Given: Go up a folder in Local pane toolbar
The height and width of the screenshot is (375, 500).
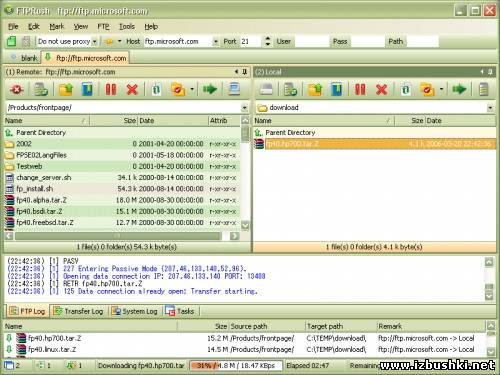Looking at the screenshot, I should pyautogui.click(x=315, y=89).
